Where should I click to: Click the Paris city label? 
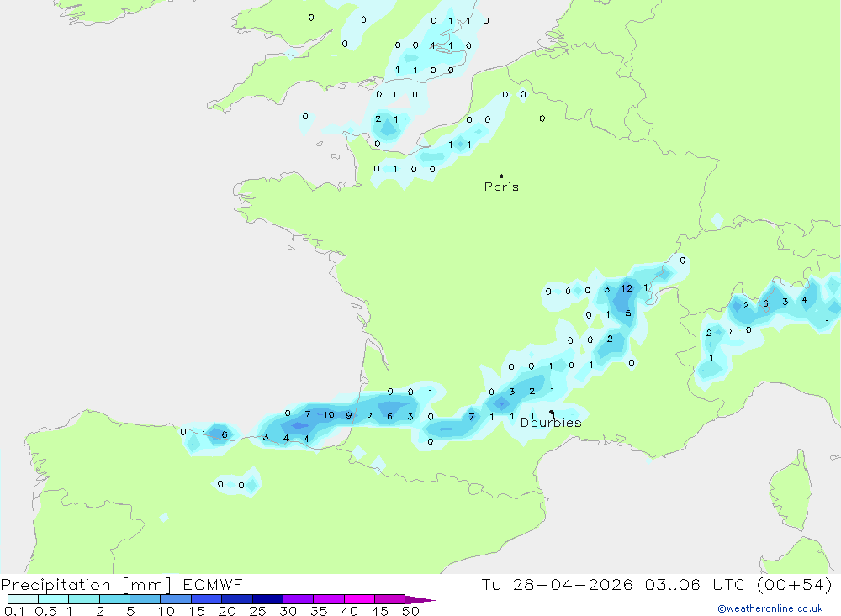(501, 187)
